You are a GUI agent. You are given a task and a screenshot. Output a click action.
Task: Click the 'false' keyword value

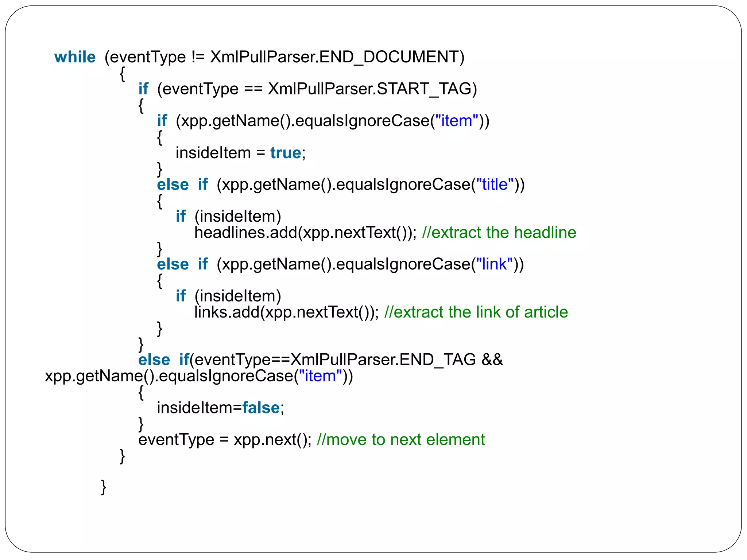point(261,408)
